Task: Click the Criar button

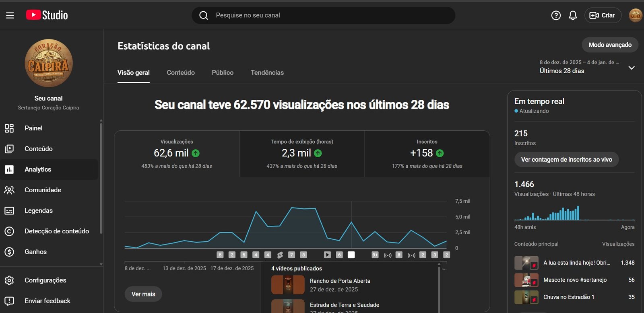Action: [x=603, y=15]
